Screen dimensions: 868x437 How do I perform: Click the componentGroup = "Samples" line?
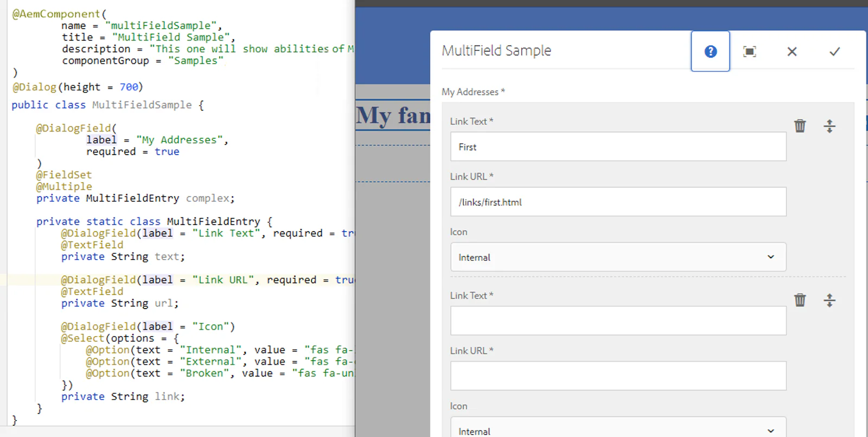(x=143, y=61)
